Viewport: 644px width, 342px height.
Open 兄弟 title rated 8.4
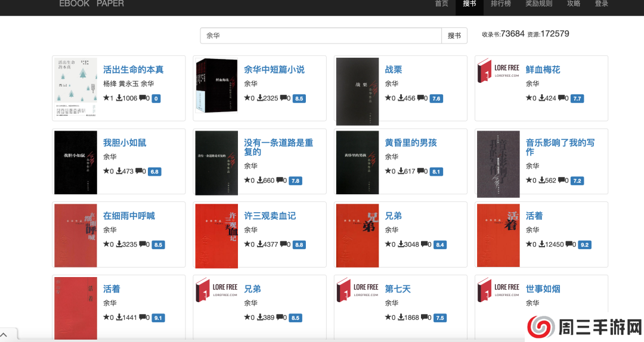(x=393, y=216)
